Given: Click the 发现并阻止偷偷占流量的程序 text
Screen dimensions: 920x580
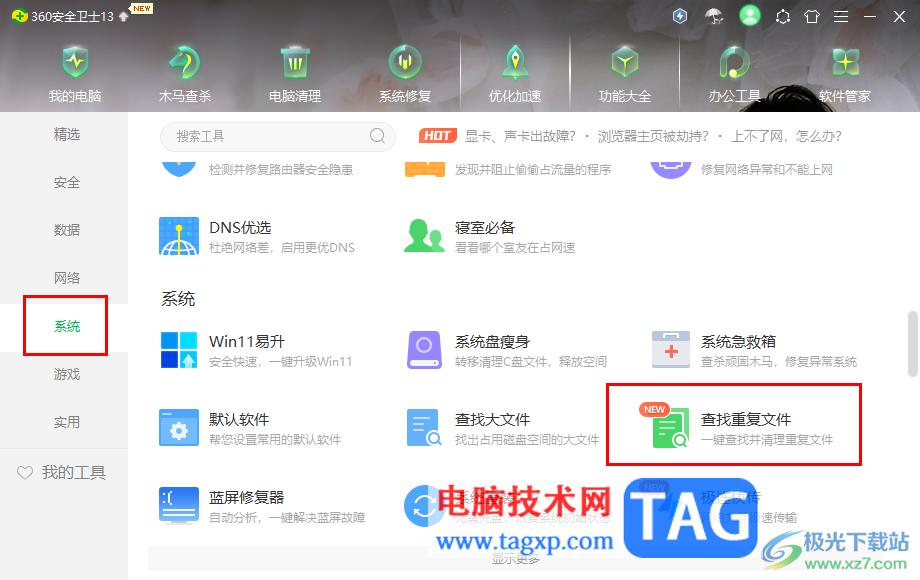Looking at the screenshot, I should (x=533, y=169).
